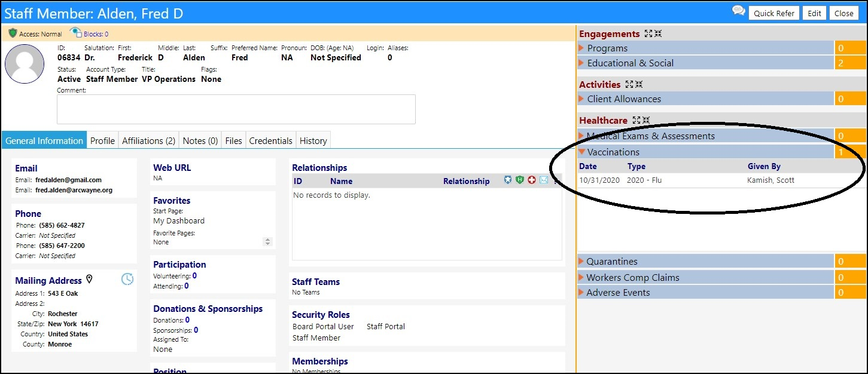Screen dimensions: 868x374
Task: Click the Relationship column header
Action: [x=466, y=181]
